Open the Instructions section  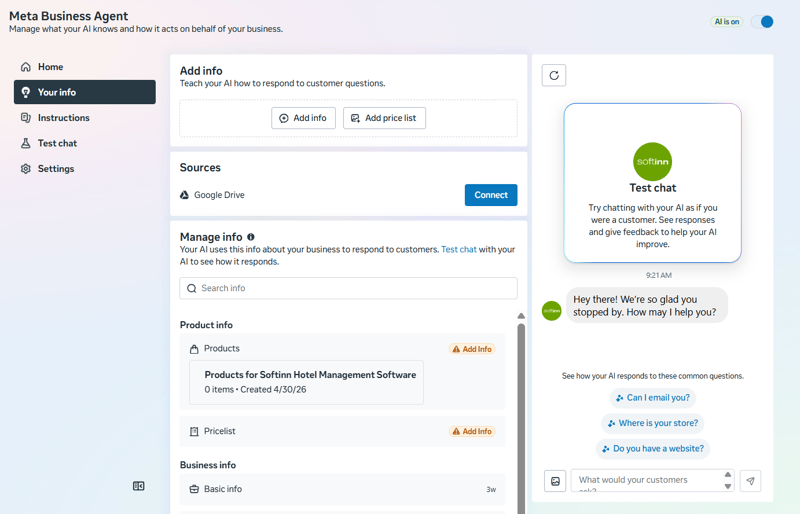pyautogui.click(x=85, y=118)
